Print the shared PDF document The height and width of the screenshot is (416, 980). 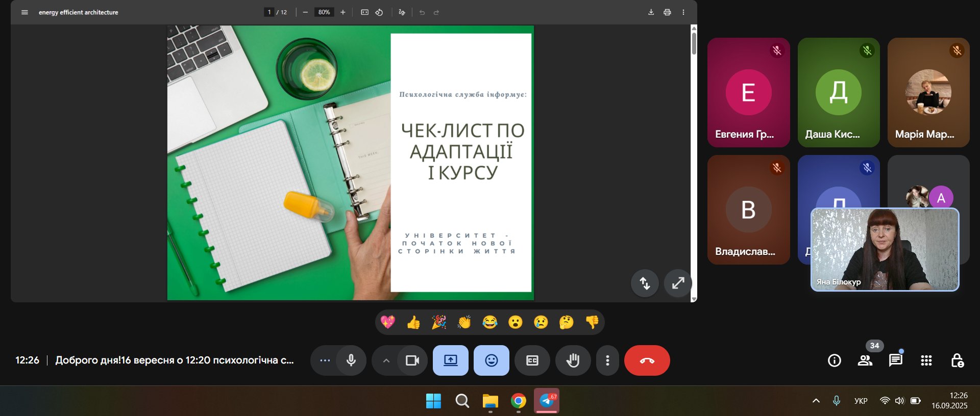(667, 12)
